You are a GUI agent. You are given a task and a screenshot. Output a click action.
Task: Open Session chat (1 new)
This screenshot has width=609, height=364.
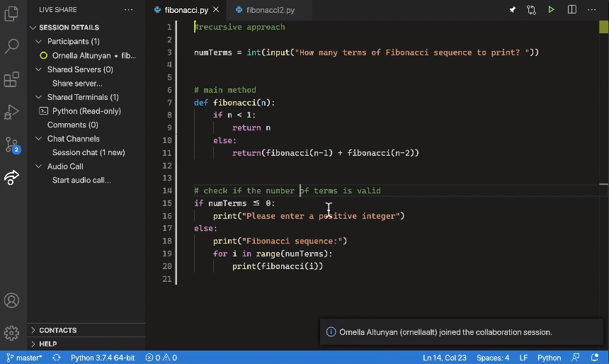pos(88,152)
